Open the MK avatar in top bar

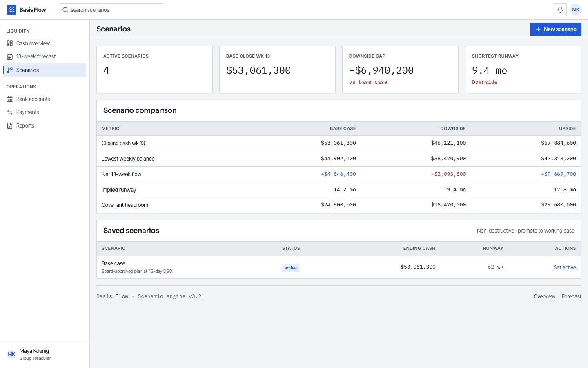(x=576, y=10)
